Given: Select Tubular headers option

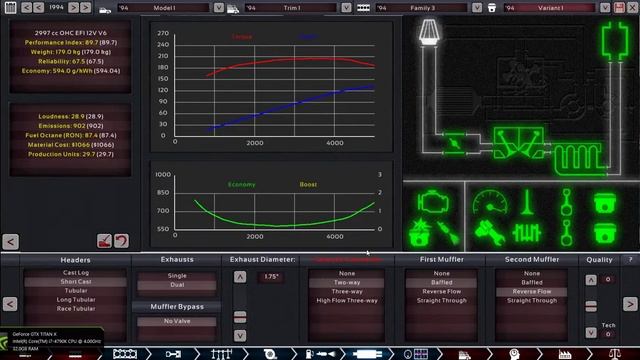Looking at the screenshot, I should click(x=76, y=291).
